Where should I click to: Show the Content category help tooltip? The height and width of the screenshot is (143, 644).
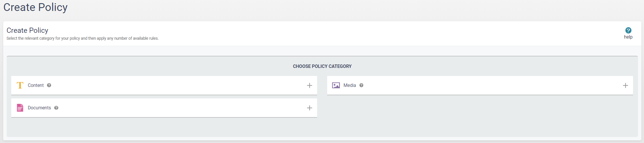coord(49,85)
